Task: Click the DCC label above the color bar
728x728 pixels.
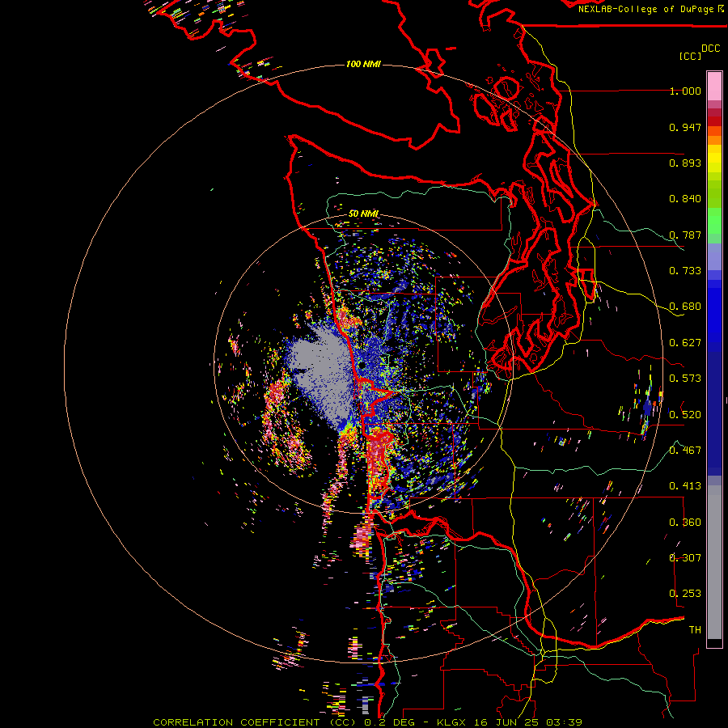Action: 710,49
